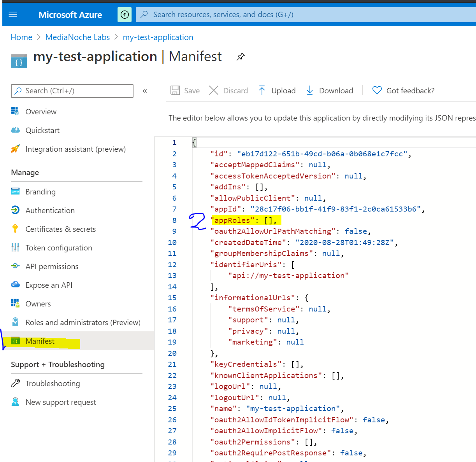Click the Authentication arrow icon
The image size is (476, 462).
pos(15,210)
